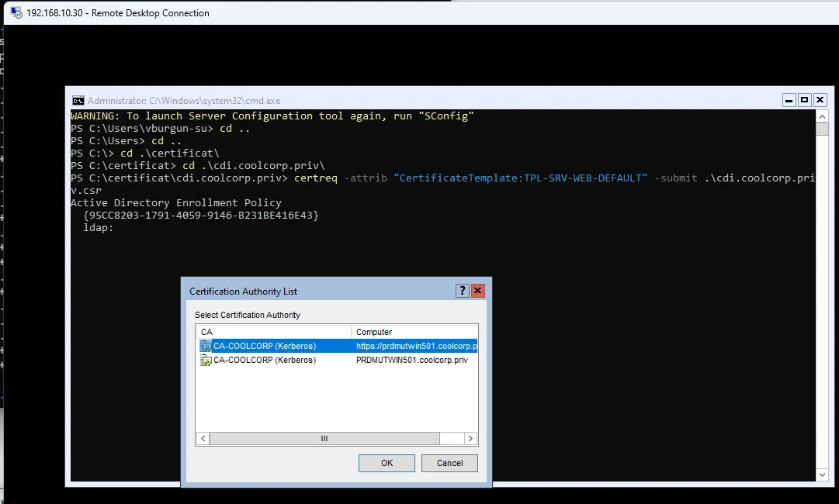Minimize the Administrator cmd.exe window
Viewport: 839px width, 504px height.
pyautogui.click(x=789, y=100)
